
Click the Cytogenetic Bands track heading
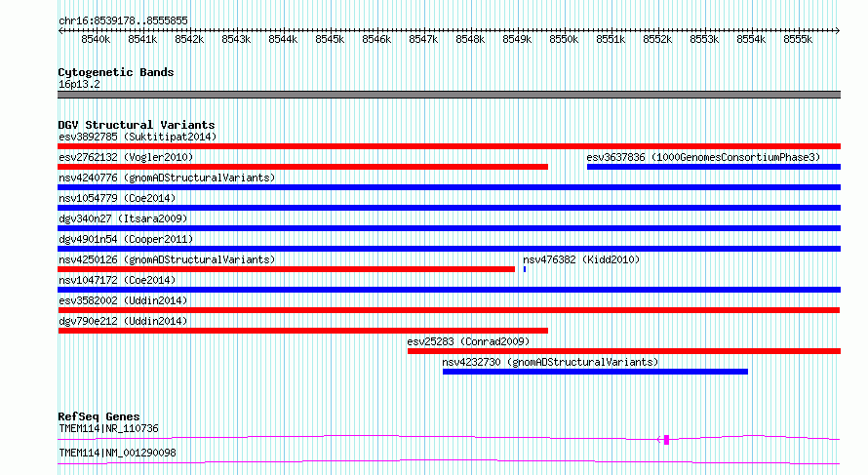pyautogui.click(x=116, y=72)
